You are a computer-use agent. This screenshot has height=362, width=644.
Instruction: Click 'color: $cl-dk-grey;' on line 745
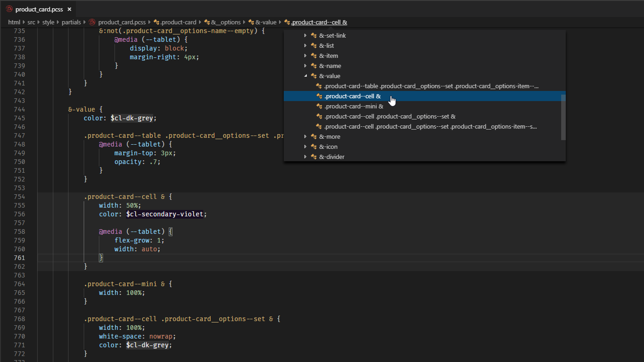tap(120, 118)
